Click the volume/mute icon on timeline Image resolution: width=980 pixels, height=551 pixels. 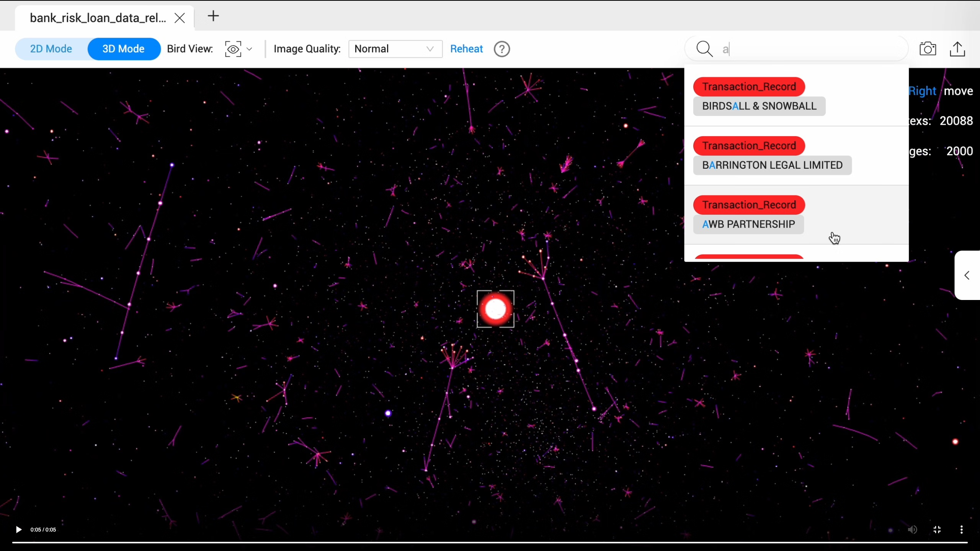coord(913,530)
